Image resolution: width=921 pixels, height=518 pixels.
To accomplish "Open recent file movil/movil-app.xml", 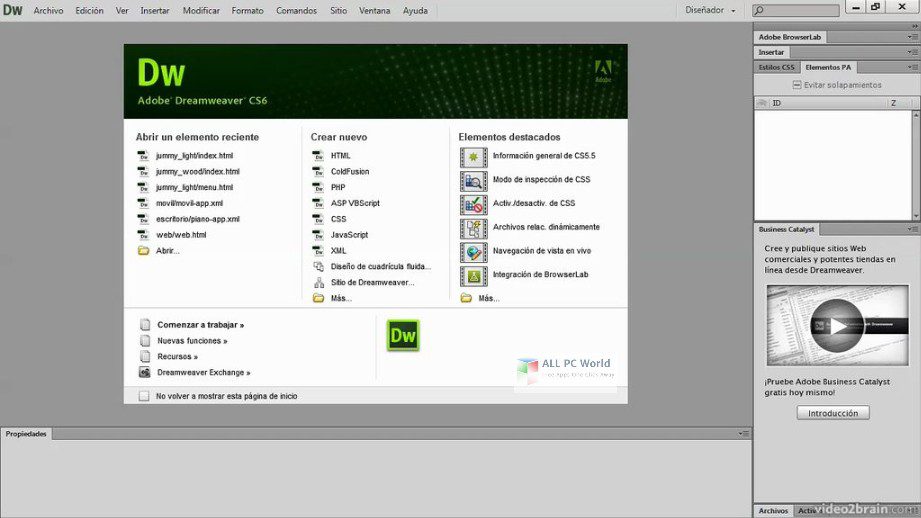I will click(x=189, y=203).
